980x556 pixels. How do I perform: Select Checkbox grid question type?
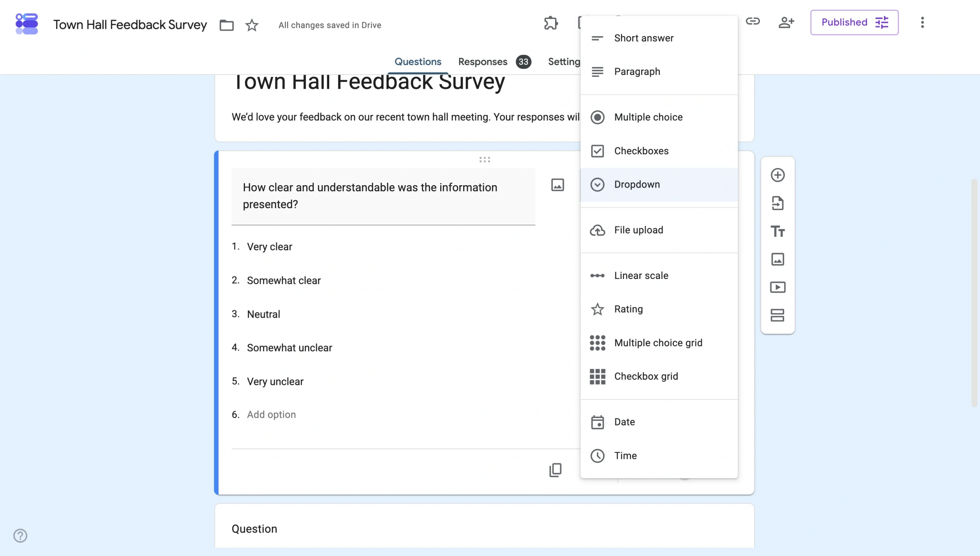[659, 377]
